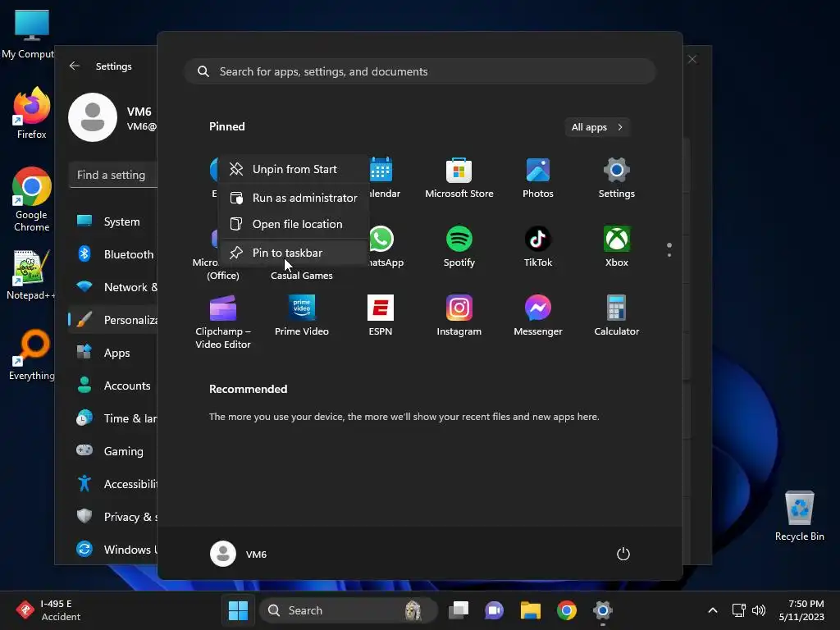Open volume control tray icon

[x=759, y=610]
